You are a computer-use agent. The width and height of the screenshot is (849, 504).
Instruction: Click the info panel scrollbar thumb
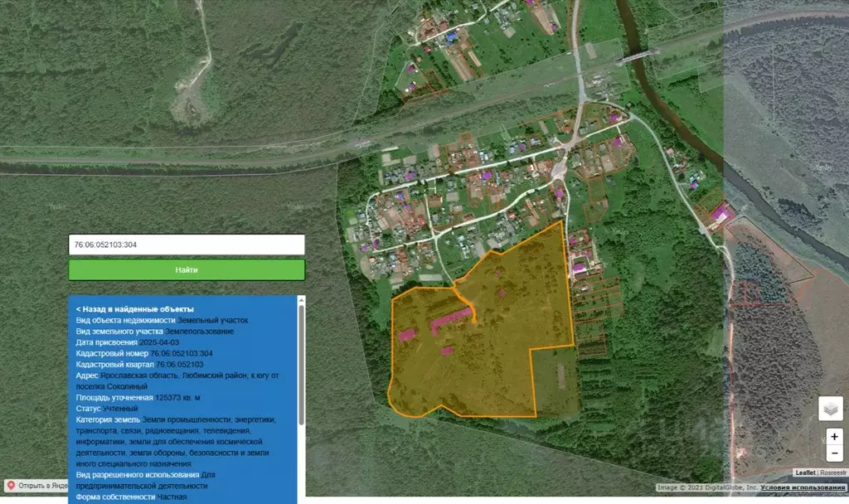click(301, 366)
